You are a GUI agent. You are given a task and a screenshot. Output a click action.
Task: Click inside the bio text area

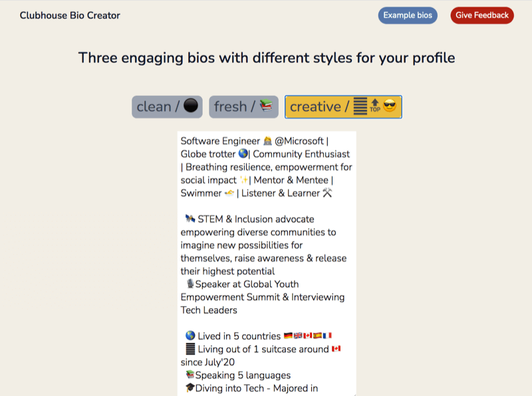pyautogui.click(x=267, y=263)
